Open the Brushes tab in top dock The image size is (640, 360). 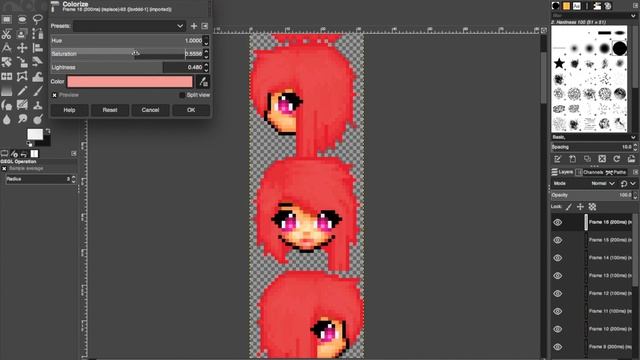[556, 6]
